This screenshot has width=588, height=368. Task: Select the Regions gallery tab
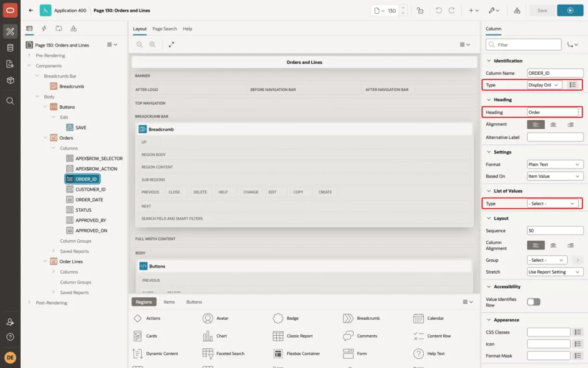144,302
